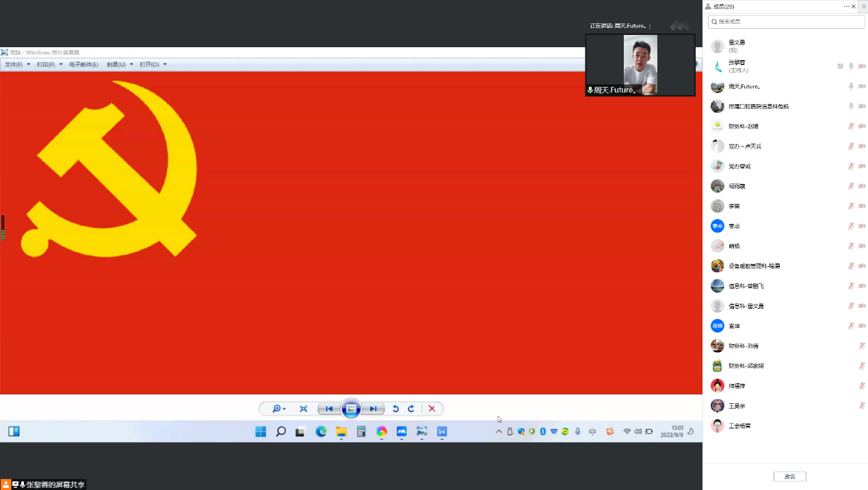Go to previous image in photo viewer

pyautogui.click(x=329, y=409)
